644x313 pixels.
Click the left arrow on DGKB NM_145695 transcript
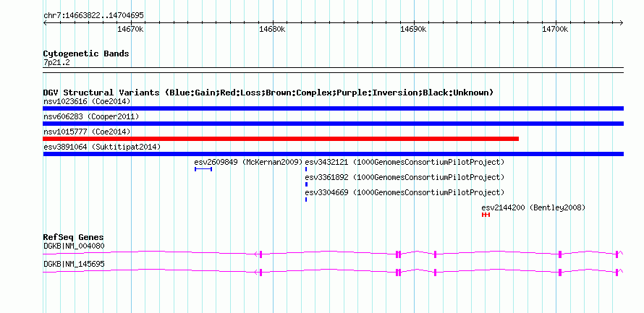257,272
